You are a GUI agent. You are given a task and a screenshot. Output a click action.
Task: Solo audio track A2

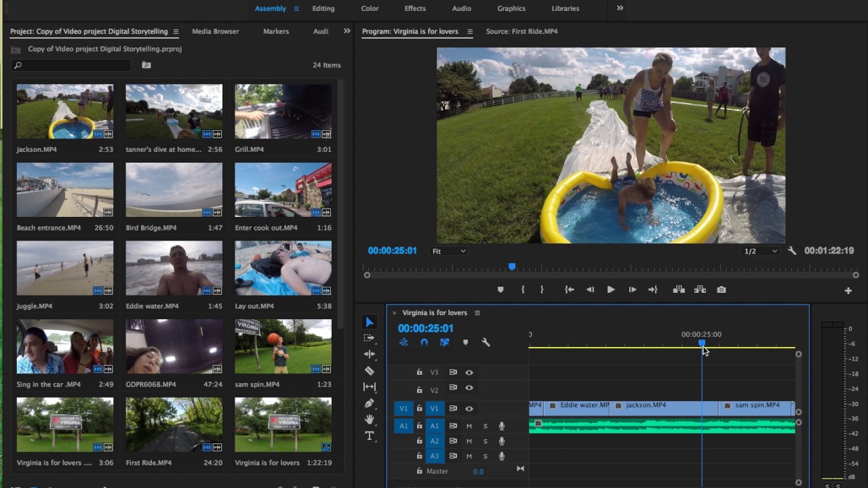(x=485, y=441)
